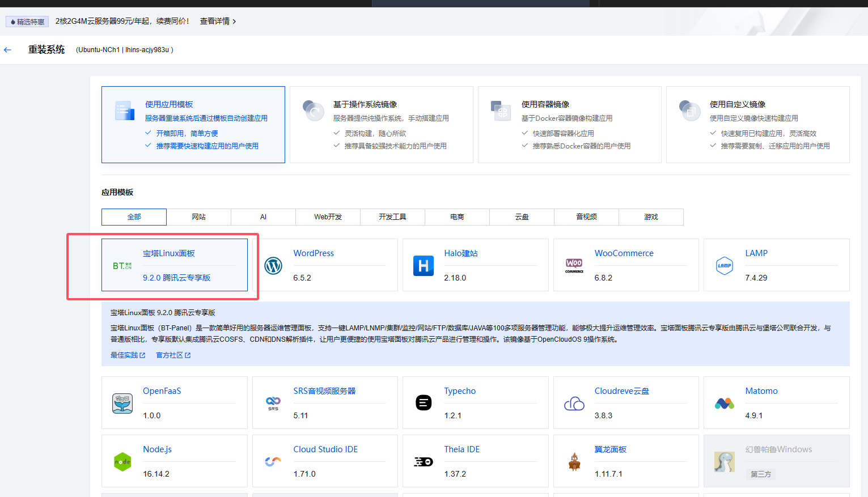Click the SRS音视频服务器 logo icon
This screenshot has height=497, width=868.
click(x=273, y=403)
